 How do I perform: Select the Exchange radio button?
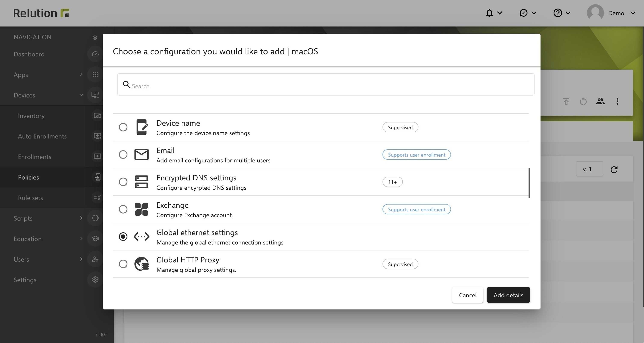coord(123,209)
